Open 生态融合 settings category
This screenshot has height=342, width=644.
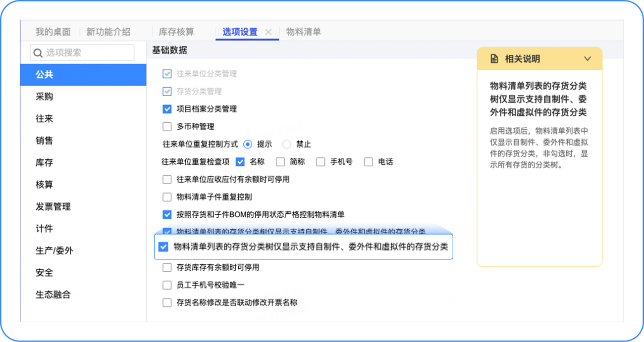pos(83,294)
